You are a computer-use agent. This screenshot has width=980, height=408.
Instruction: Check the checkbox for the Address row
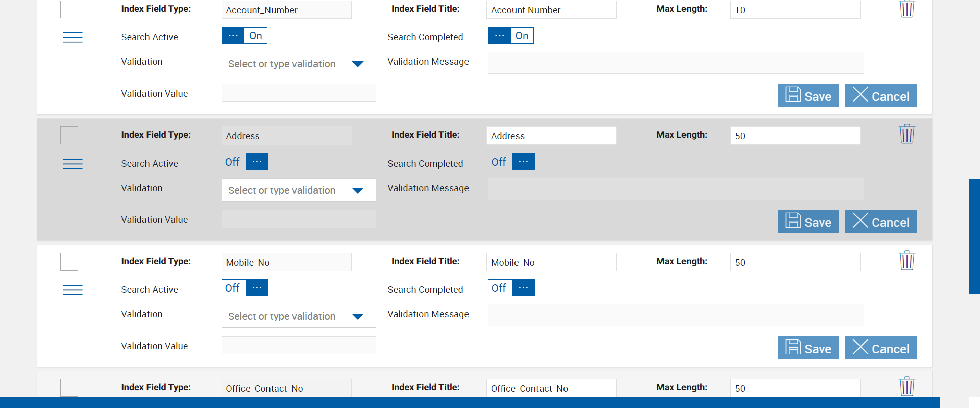tap(69, 136)
